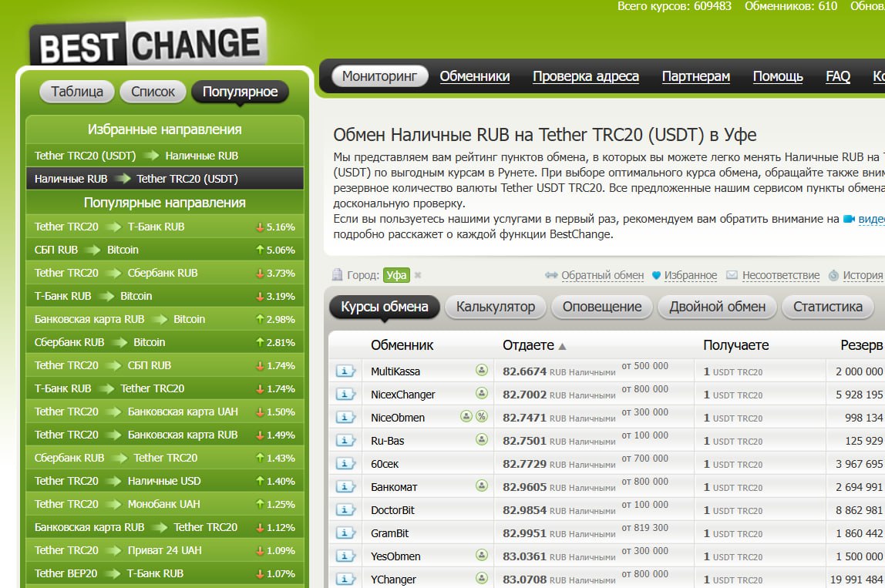Click the Несоответствие link
This screenshot has height=588, width=885.
[781, 275]
